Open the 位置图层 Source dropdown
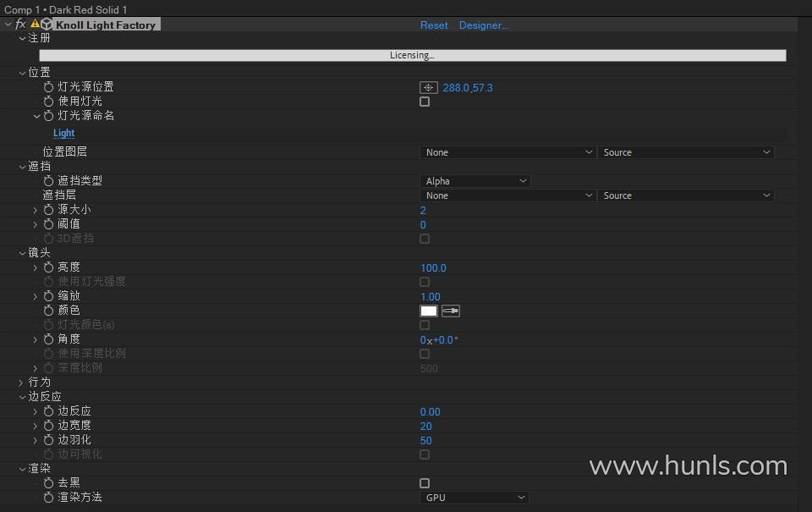The image size is (812, 512). click(686, 152)
